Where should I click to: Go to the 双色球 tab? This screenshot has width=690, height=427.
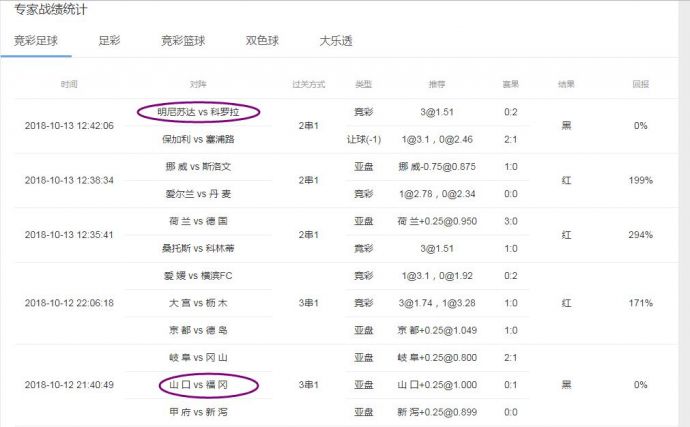[x=262, y=41]
